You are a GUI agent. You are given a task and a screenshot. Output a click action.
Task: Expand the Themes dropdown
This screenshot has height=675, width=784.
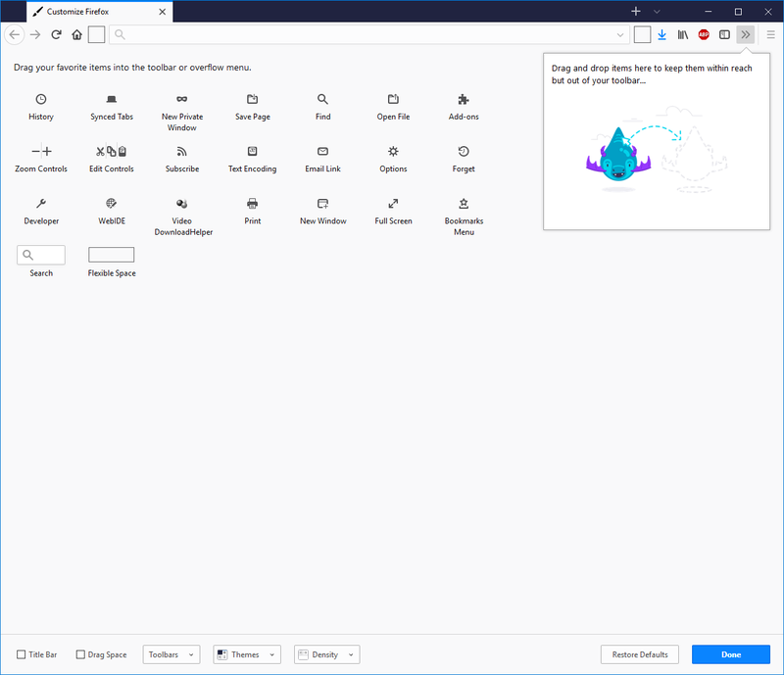[x=246, y=654]
